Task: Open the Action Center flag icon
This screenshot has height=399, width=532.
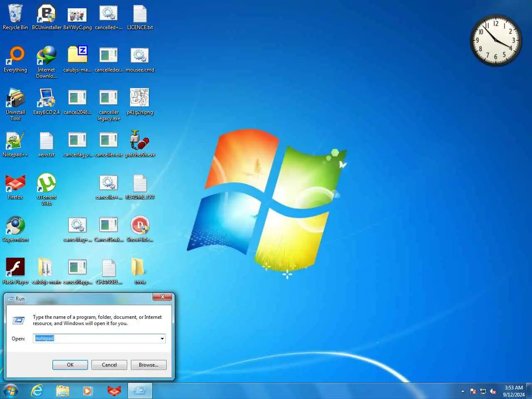Action: click(473, 391)
